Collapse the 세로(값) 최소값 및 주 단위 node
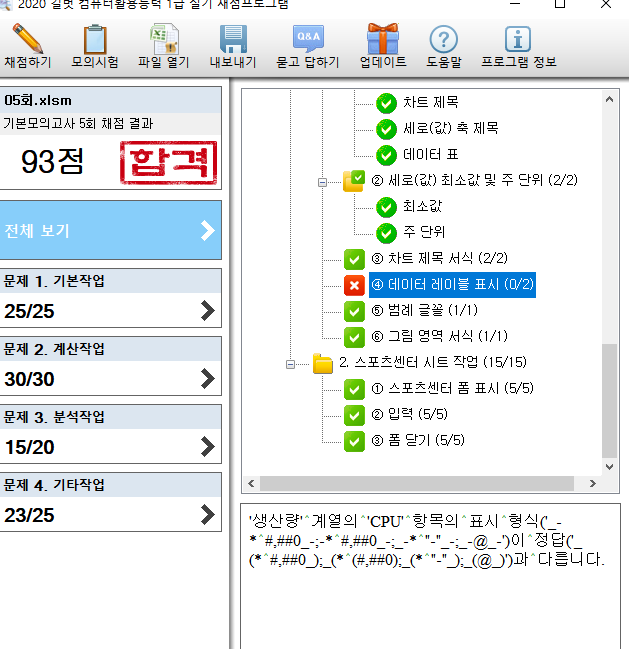 [323, 182]
